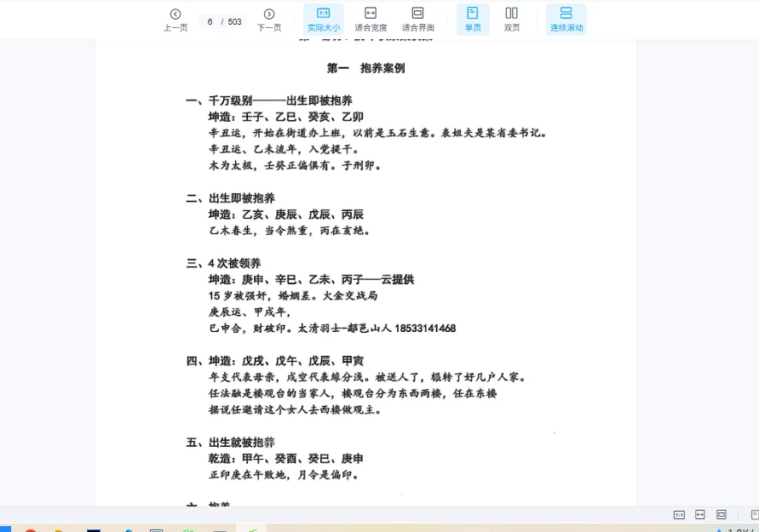759x532 pixels.
Task: Switch to single page (单页) layout
Action: pyautogui.click(x=473, y=20)
